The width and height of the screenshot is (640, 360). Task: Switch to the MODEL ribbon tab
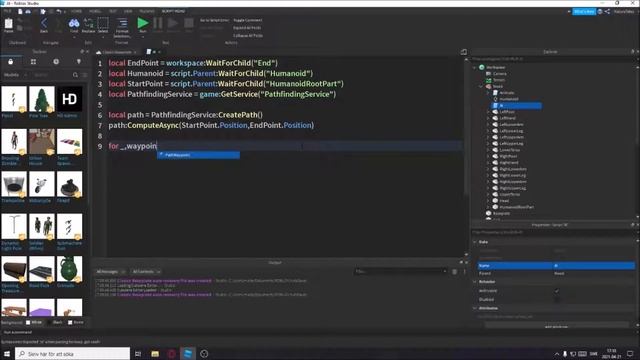95,11
